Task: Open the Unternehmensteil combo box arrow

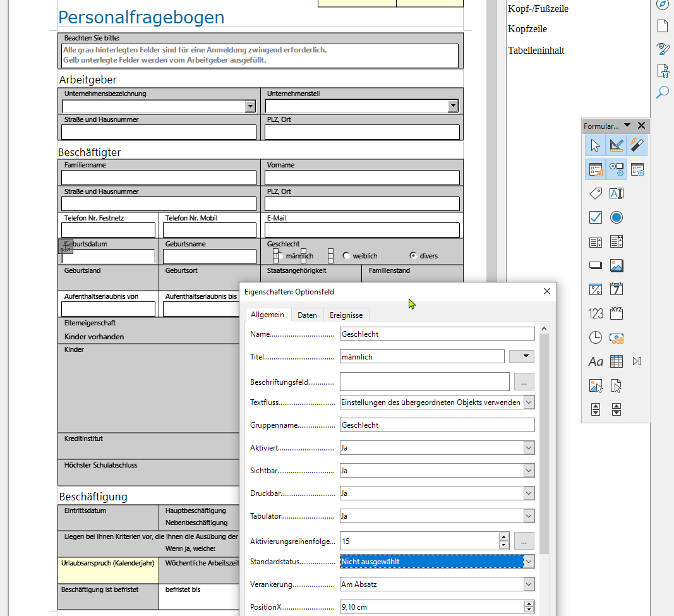Action: 453,106
